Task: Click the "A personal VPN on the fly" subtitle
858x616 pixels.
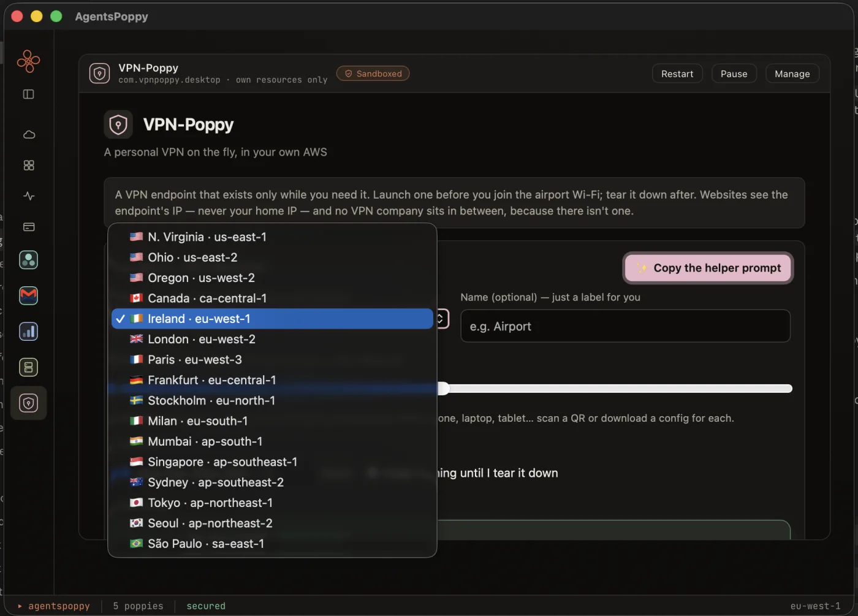Action: (216, 152)
